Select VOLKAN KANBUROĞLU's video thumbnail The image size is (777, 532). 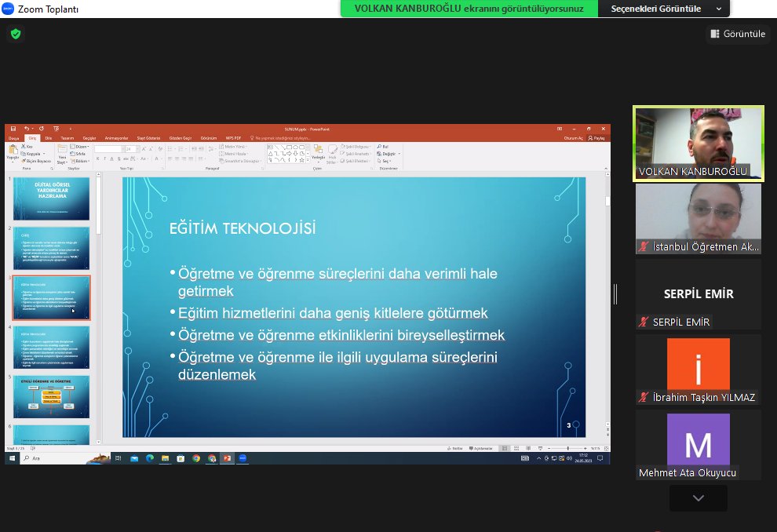click(699, 144)
